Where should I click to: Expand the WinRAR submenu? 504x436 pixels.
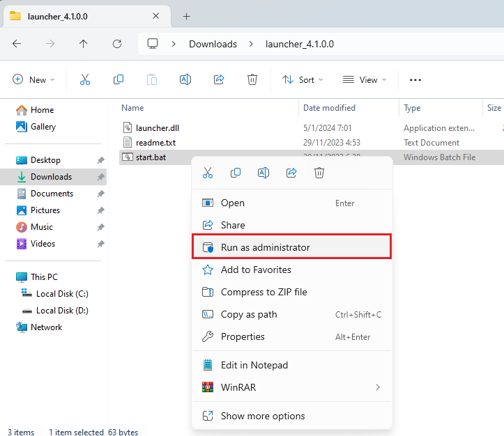click(x=291, y=387)
